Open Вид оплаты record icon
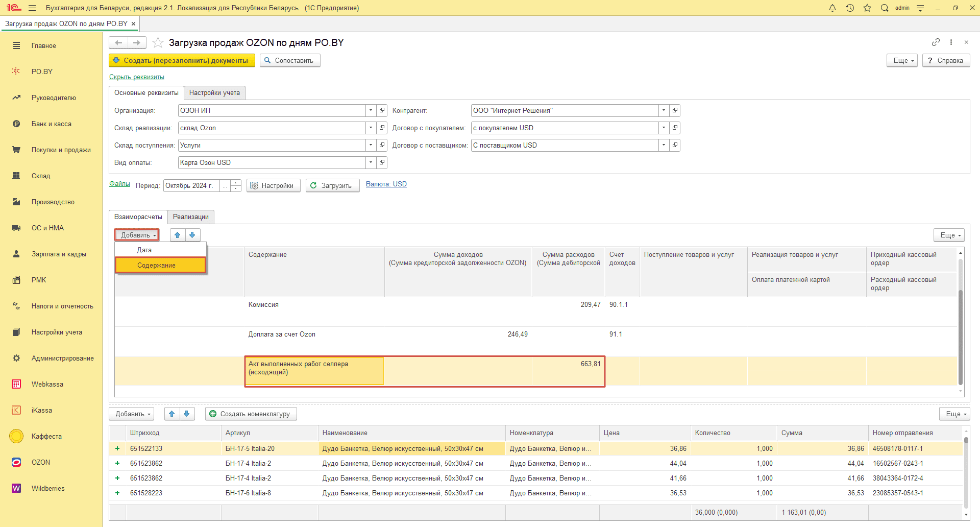The image size is (980, 527). coord(382,162)
